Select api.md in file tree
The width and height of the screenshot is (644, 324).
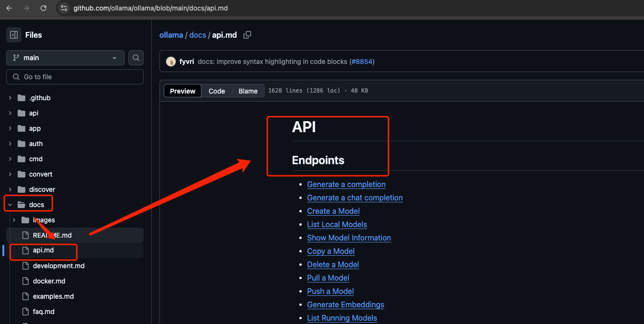[75, 251]
